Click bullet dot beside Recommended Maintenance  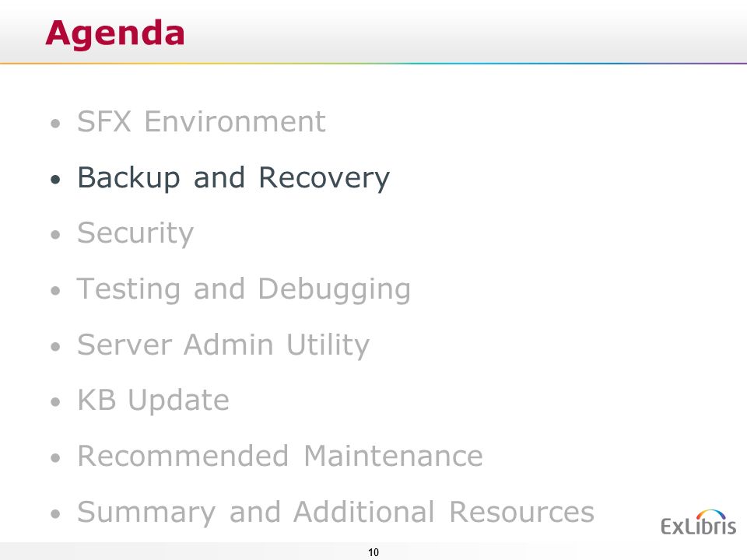click(x=56, y=458)
